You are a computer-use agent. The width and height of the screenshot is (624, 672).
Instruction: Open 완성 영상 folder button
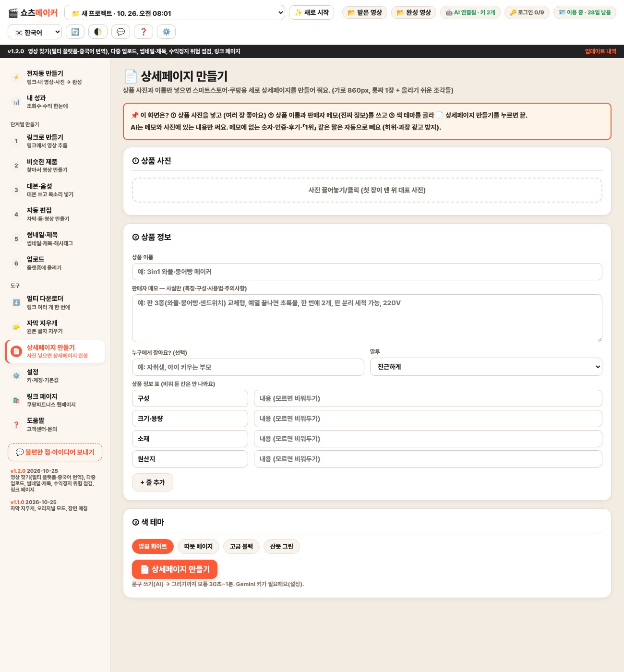pos(414,12)
